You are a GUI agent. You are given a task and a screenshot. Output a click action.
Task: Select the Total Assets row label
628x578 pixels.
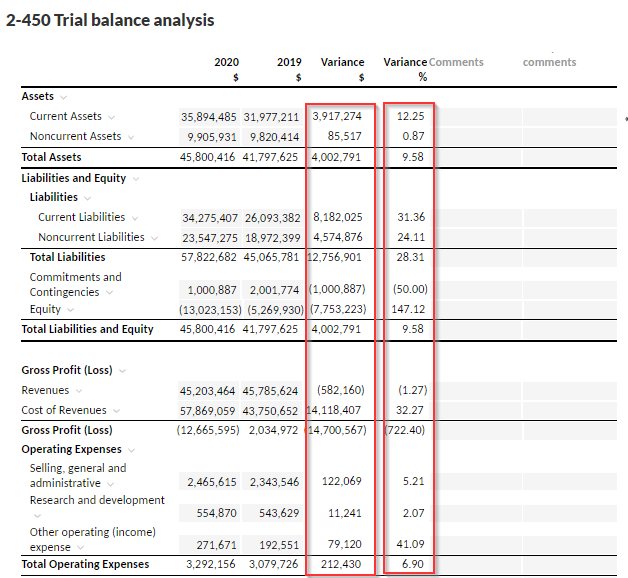(x=52, y=157)
